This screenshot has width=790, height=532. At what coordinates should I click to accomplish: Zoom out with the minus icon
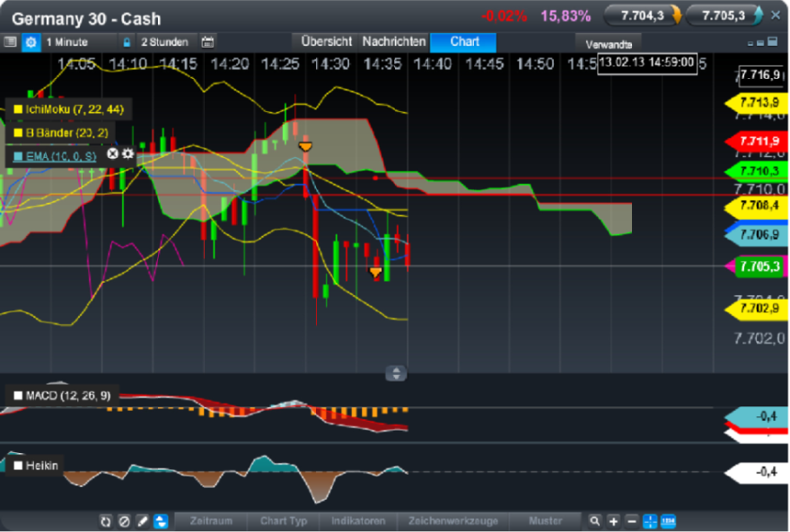[x=632, y=521]
